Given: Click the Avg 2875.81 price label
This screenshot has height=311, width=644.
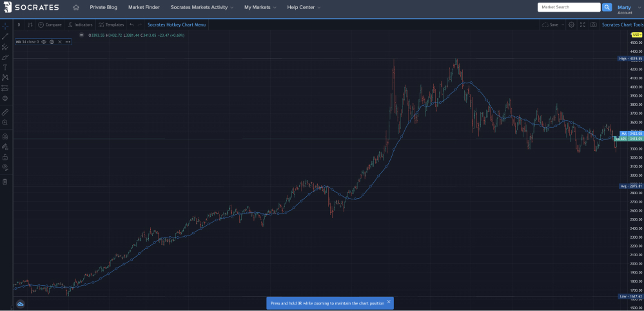Looking at the screenshot, I should pos(630,186).
